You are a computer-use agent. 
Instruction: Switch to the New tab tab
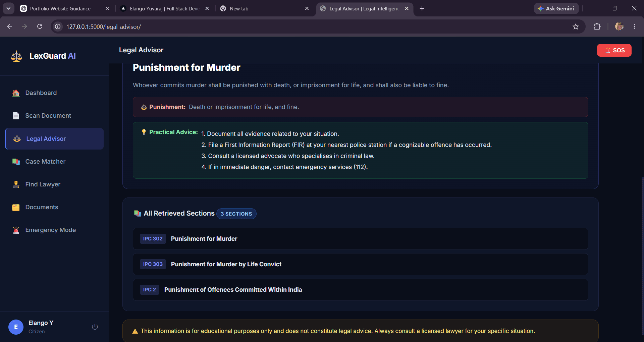[x=264, y=8]
